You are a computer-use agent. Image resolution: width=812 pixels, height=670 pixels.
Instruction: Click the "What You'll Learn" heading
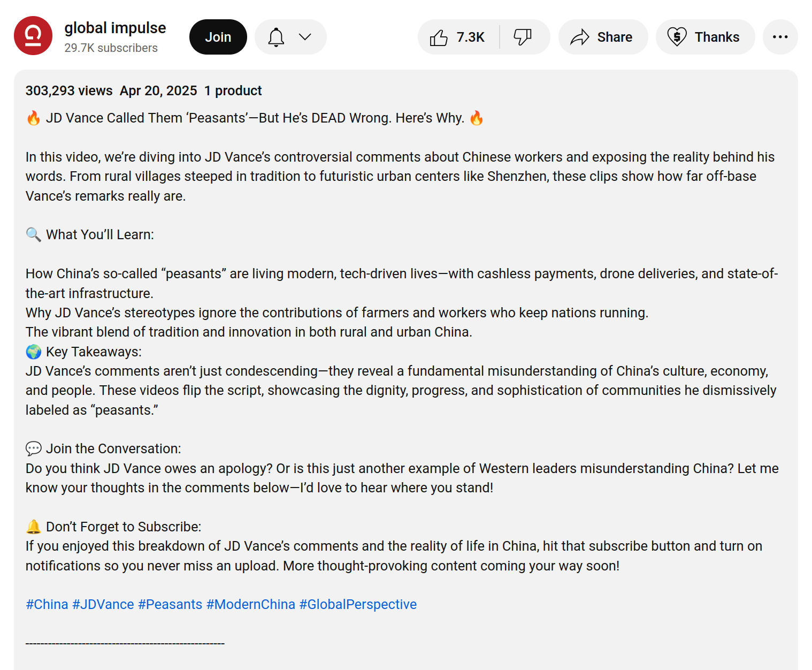tap(100, 234)
